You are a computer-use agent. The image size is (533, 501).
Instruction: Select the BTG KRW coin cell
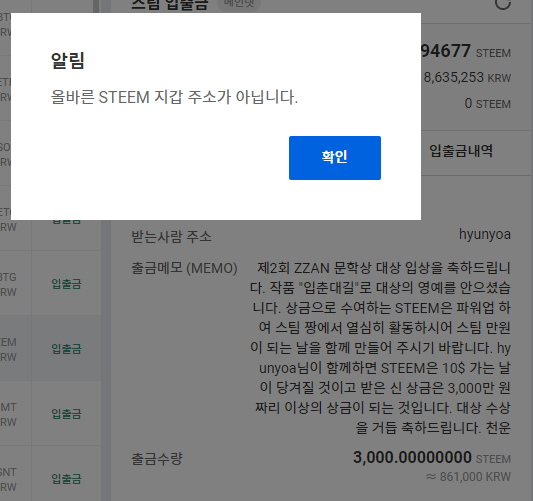click(8, 284)
